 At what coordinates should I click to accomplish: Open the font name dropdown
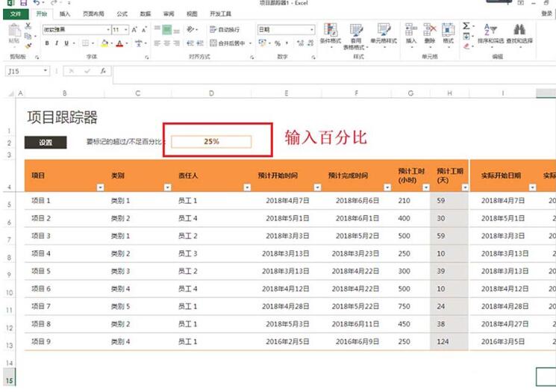(108, 30)
